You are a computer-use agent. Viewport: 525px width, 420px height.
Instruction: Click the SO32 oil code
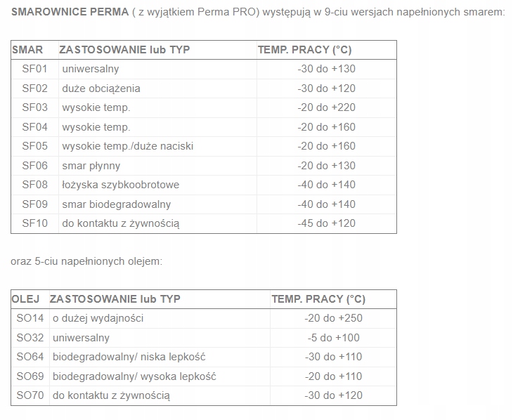point(30,337)
